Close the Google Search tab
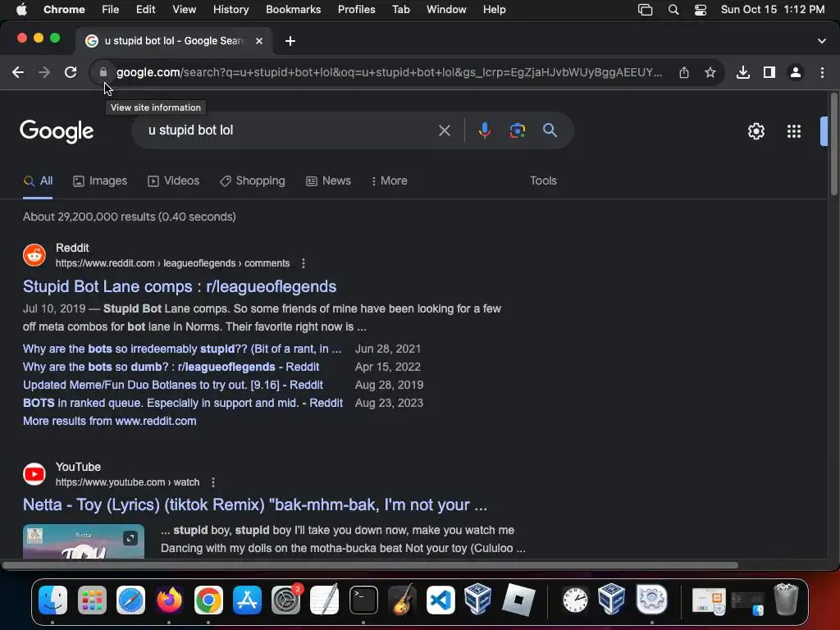 (x=259, y=41)
